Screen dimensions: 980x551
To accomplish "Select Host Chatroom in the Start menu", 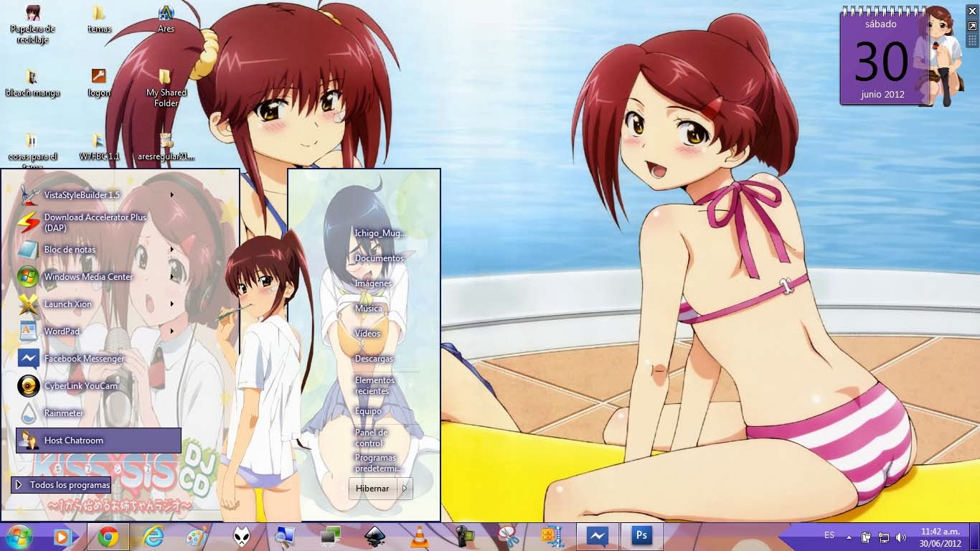I will (75, 440).
